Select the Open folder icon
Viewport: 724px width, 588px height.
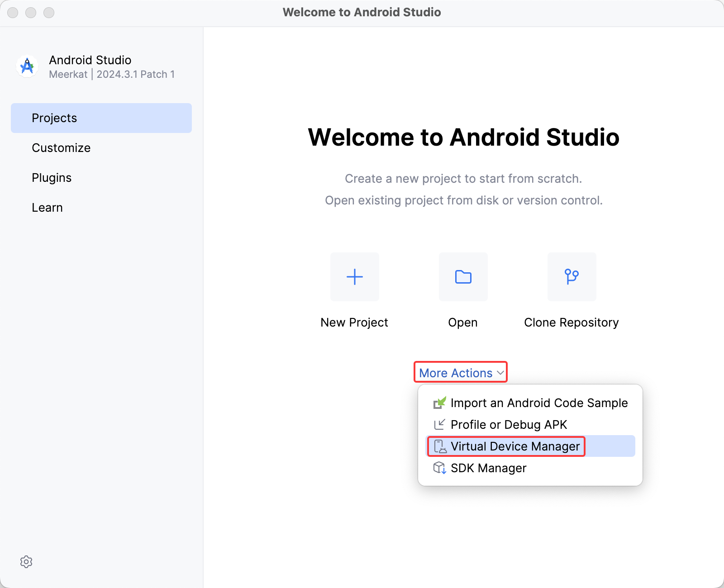pyautogui.click(x=462, y=277)
